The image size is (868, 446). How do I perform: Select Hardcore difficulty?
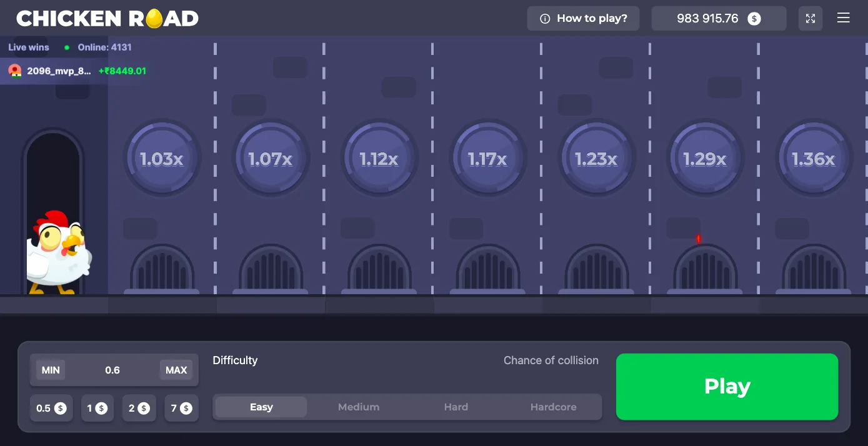(554, 407)
